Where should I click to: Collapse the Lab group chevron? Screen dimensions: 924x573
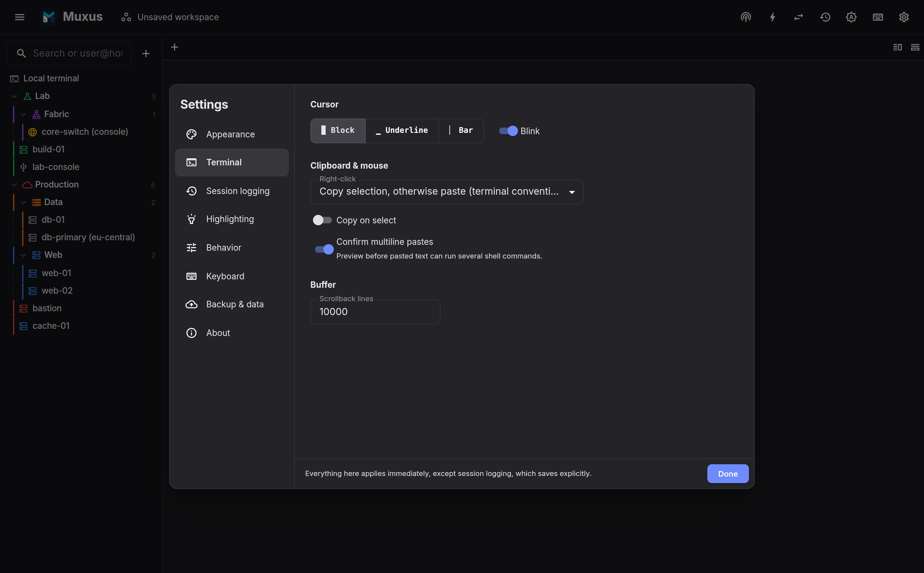click(x=14, y=96)
